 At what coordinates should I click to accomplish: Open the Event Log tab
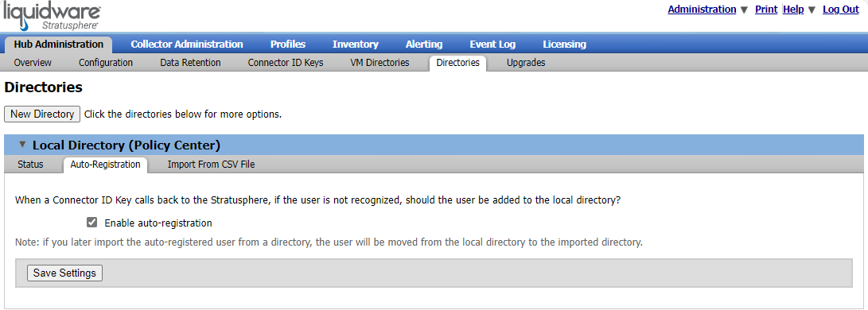pyautogui.click(x=492, y=45)
